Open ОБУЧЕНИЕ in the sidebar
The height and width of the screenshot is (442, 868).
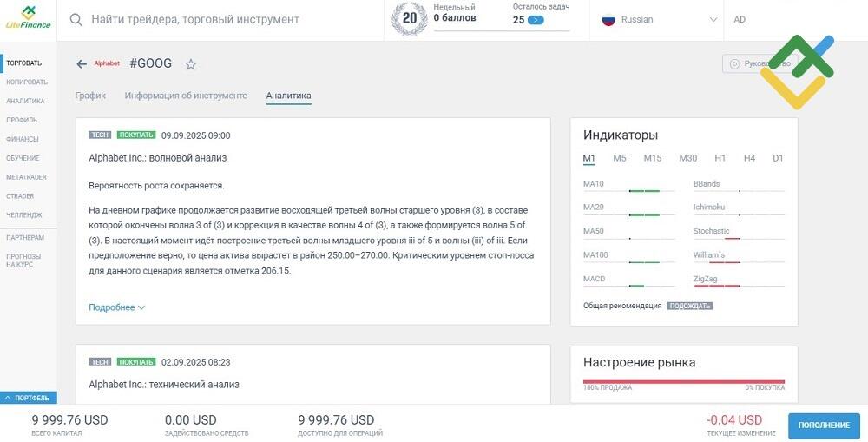23,158
